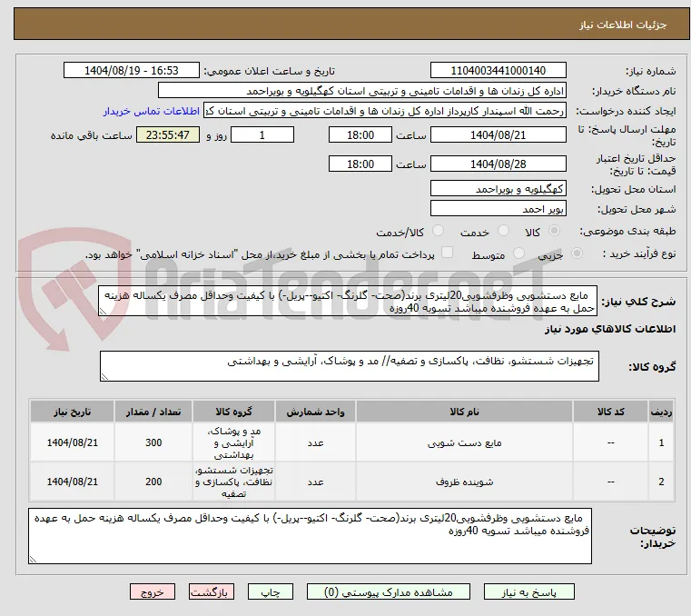This screenshot has width=691, height=616.
Task: Click the واحد شمارش column header
Action: pyautogui.click(x=315, y=412)
